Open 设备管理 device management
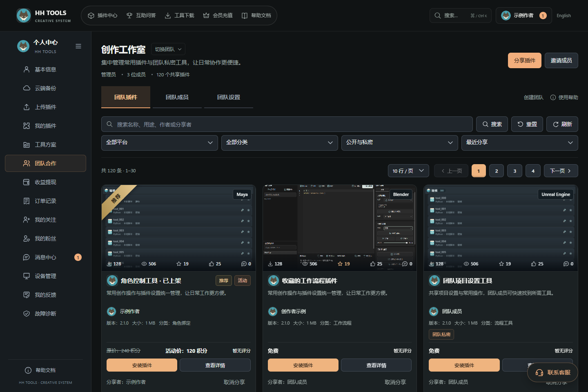This screenshot has width=588, height=392. [45, 276]
